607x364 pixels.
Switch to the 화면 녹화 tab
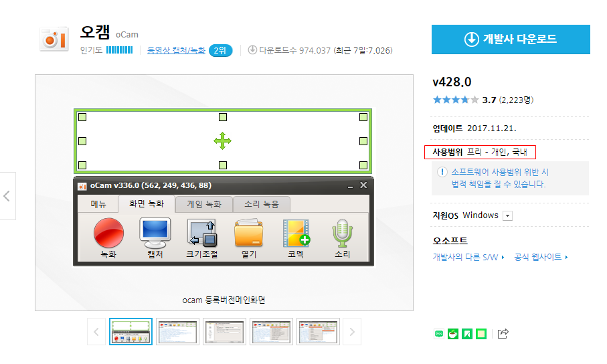click(x=147, y=203)
